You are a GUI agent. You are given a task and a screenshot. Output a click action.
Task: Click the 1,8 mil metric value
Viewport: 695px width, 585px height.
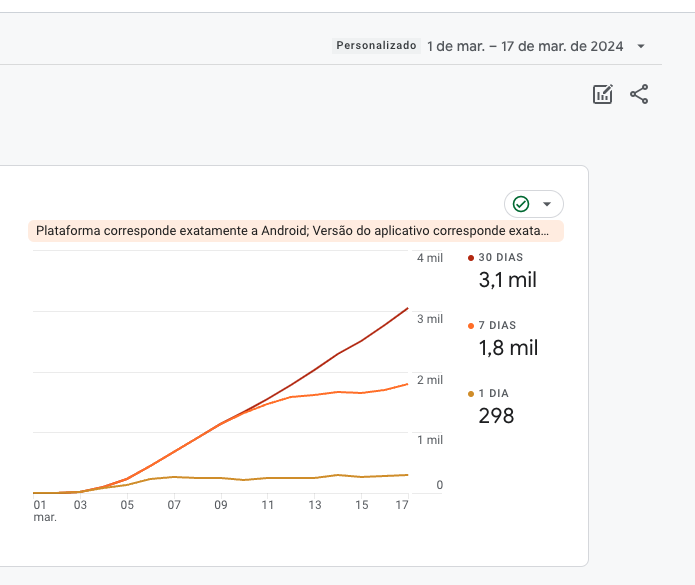click(508, 348)
